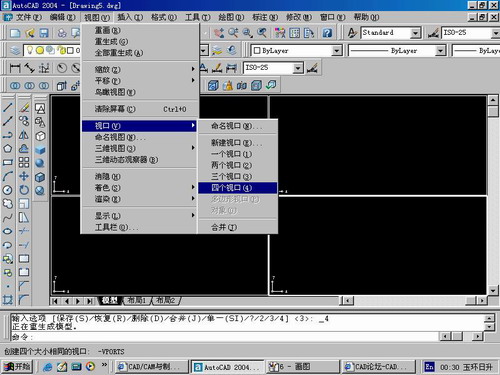Toggle the layer light bulb on/off
Viewport: 500px width, 375px height.
30,50
